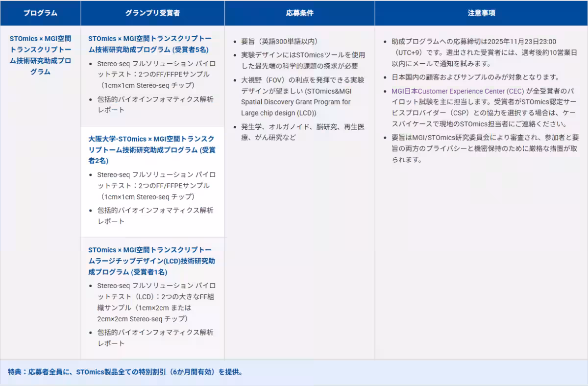Select the グランプリ受賞者 column header
This screenshot has height=386, width=588.
(x=152, y=13)
